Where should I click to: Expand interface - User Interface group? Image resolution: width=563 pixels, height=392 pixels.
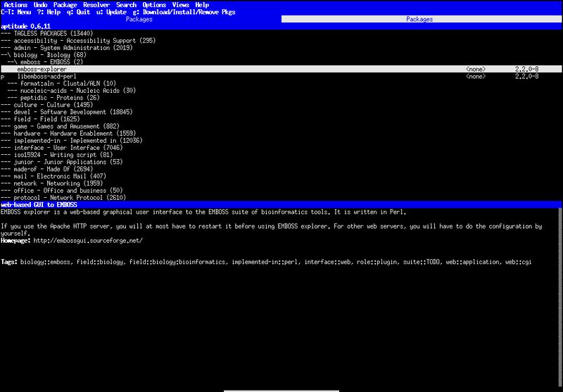(62, 148)
